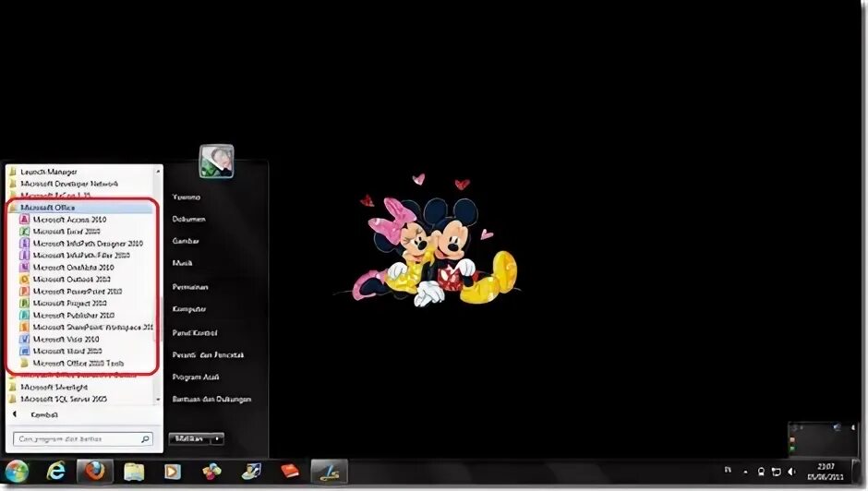Click the user account picture
The height and width of the screenshot is (491, 868).
point(216,162)
